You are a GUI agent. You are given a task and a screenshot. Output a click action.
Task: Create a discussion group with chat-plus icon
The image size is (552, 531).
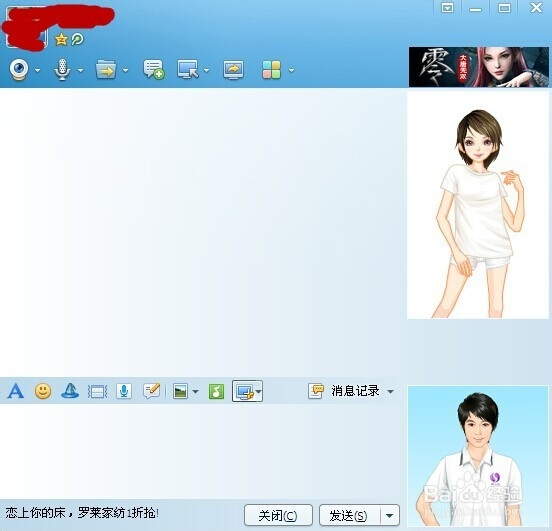(153, 69)
